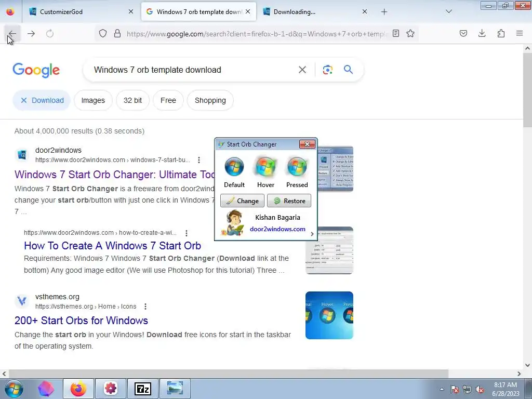The image size is (532, 399).
Task: Click the URL address bar
Action: pos(256,34)
